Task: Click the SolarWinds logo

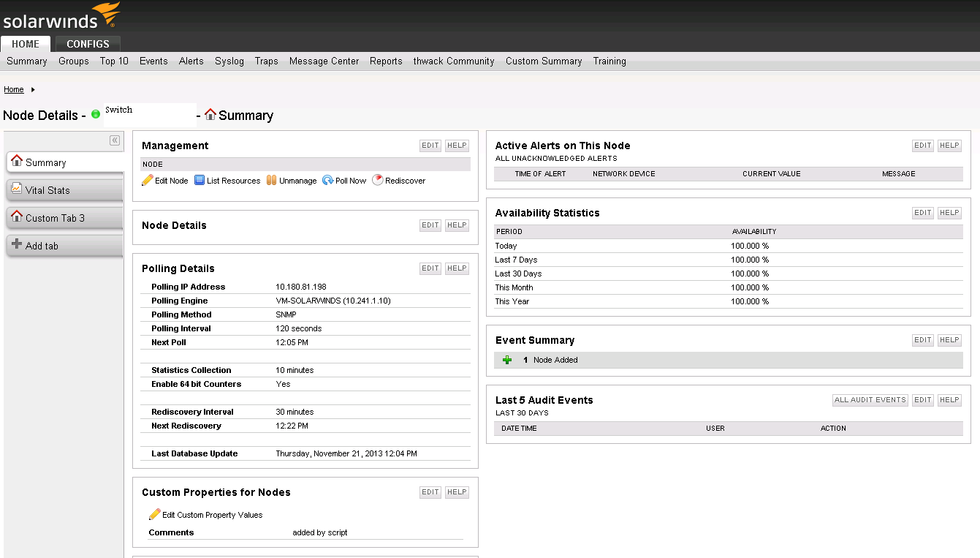Action: click(x=61, y=16)
